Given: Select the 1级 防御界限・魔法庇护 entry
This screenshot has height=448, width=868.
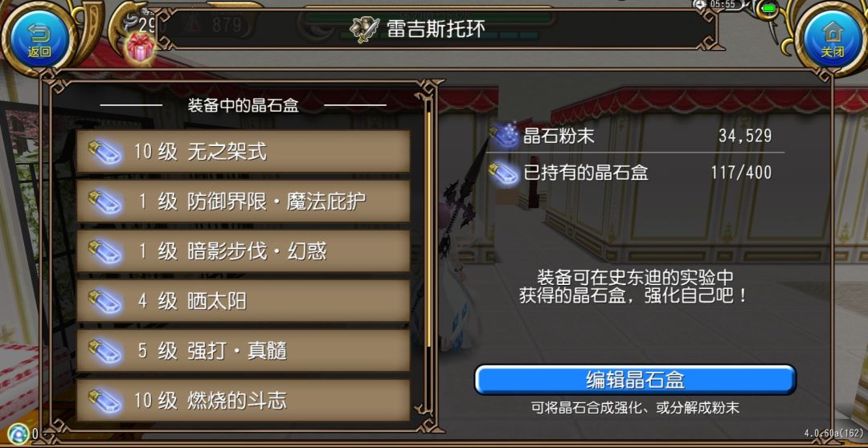Looking at the screenshot, I should [x=244, y=202].
